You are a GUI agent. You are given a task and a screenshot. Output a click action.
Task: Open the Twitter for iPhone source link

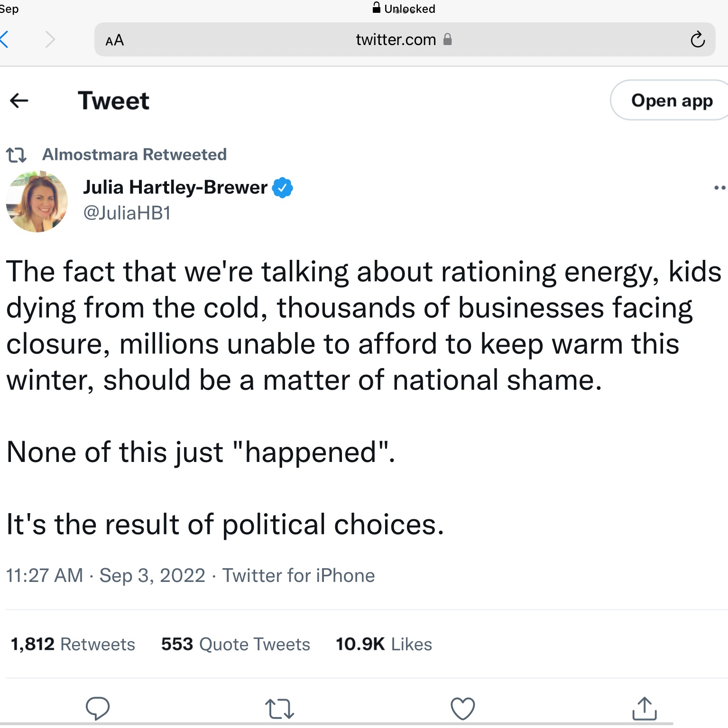click(x=299, y=576)
